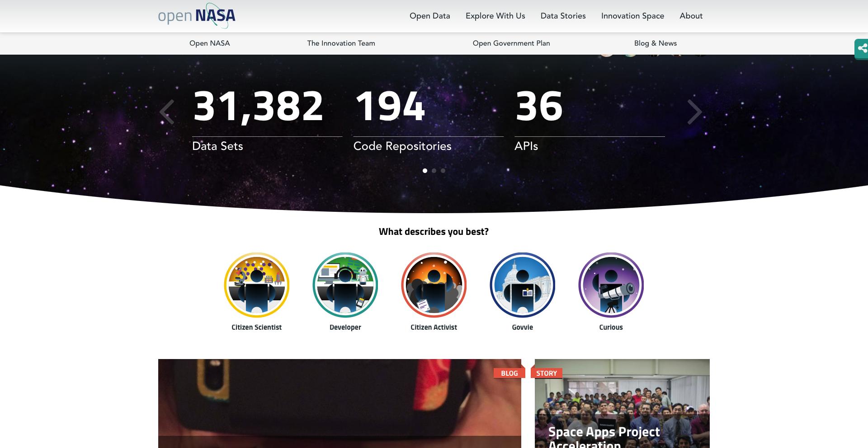Choose the Curious telescope icon
Viewport: 868px width, 448px height.
pyautogui.click(x=611, y=285)
